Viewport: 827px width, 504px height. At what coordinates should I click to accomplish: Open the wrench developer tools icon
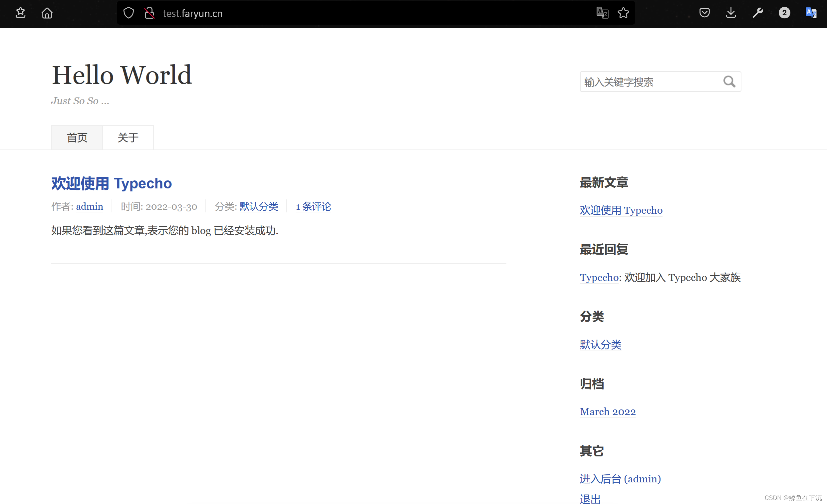point(757,13)
